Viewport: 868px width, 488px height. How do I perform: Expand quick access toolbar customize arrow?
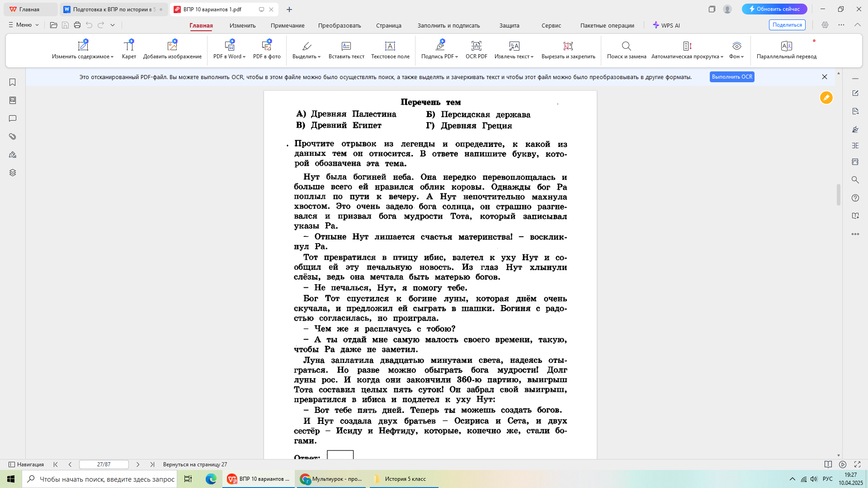[x=113, y=25]
